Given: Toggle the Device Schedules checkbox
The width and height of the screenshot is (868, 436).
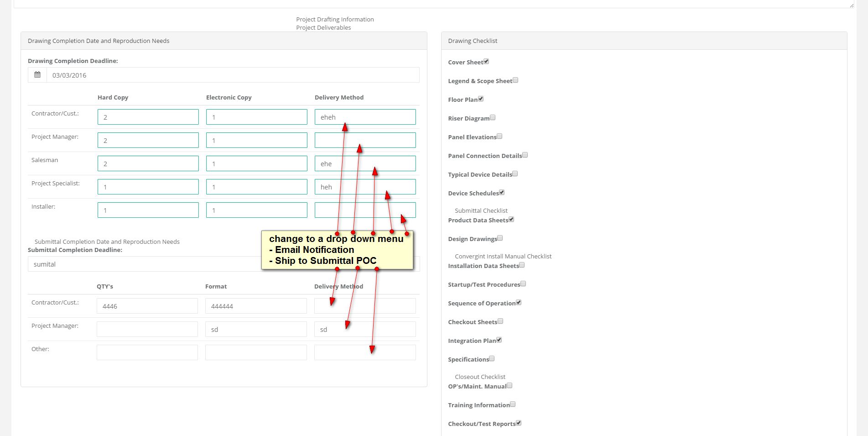Looking at the screenshot, I should tap(502, 192).
